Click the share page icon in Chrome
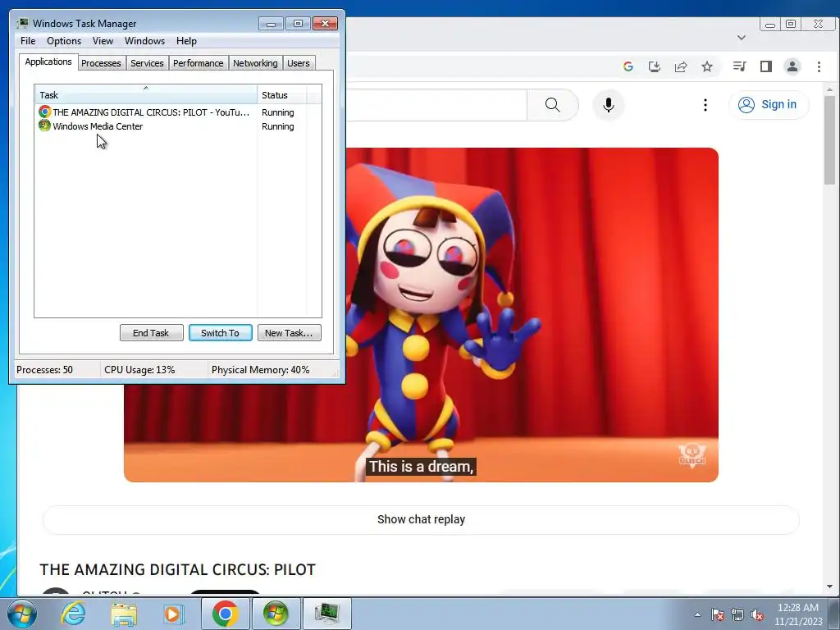840x630 pixels. click(681, 66)
